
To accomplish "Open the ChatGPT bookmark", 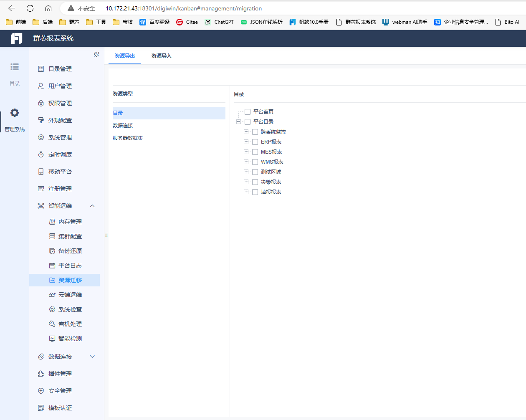I will pos(219,22).
